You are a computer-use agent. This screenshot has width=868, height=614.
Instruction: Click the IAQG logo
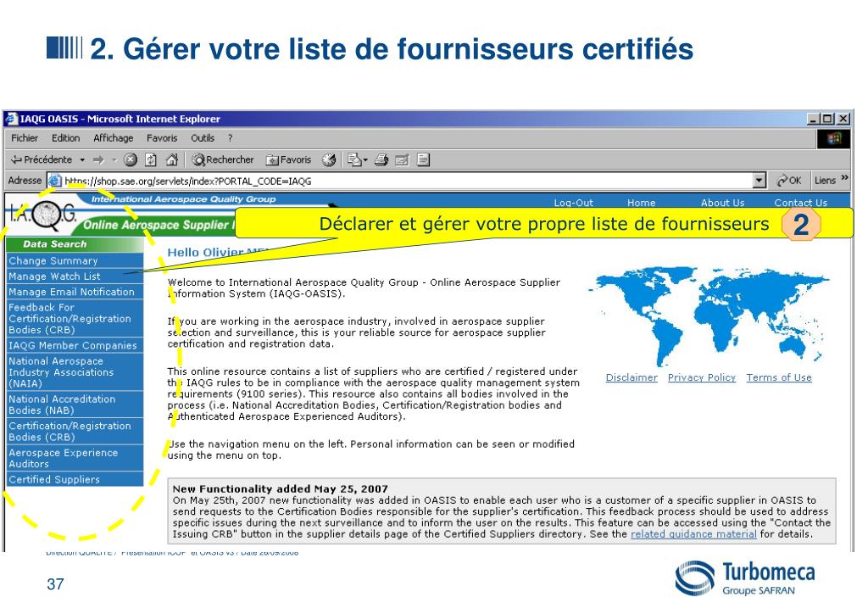(42, 215)
